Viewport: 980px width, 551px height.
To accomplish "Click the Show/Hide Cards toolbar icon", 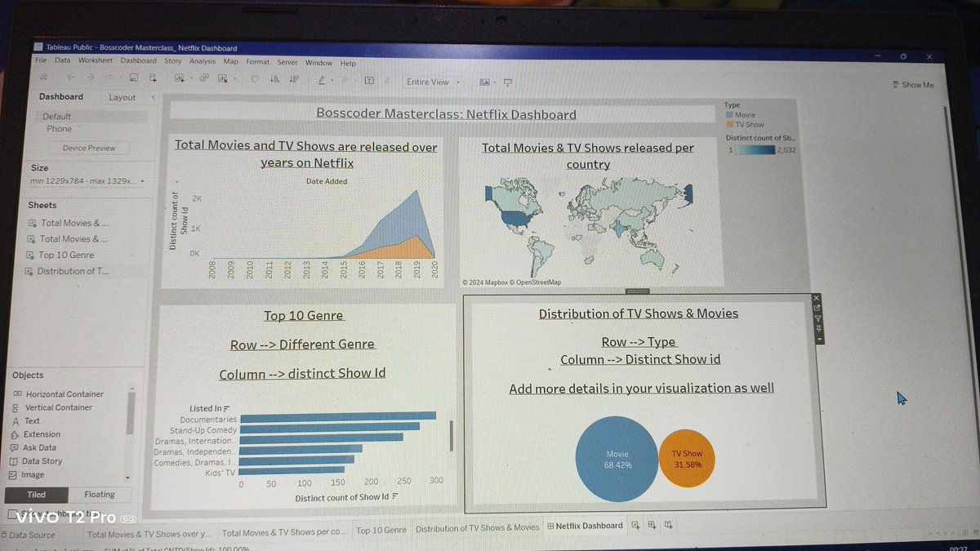I will pos(484,82).
